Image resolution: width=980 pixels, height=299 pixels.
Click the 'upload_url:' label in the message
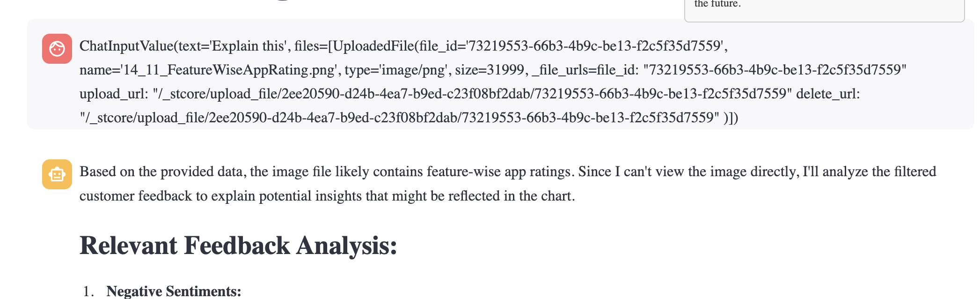point(114,94)
